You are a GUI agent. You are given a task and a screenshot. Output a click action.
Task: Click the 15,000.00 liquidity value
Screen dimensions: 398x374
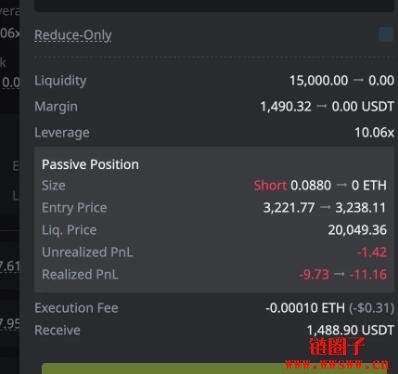[318, 81]
